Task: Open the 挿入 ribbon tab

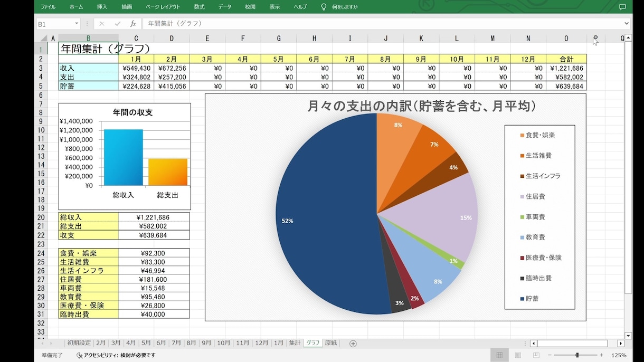Action: click(x=102, y=7)
